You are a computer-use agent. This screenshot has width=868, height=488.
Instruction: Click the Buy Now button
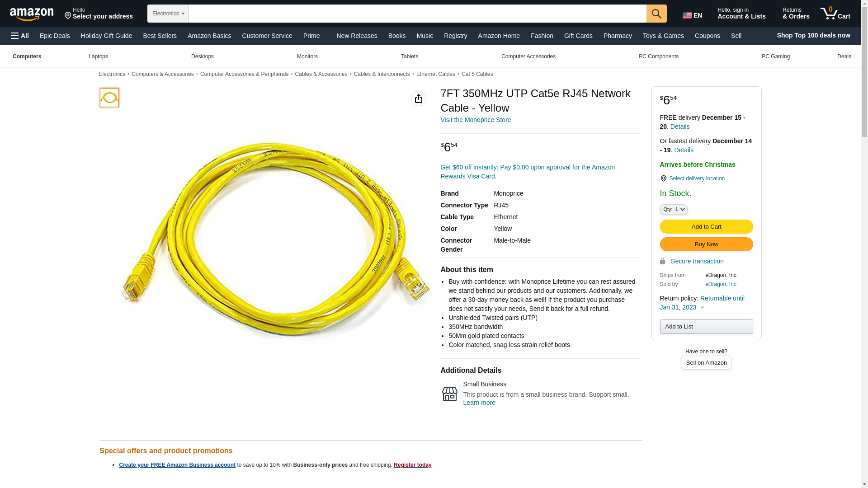pyautogui.click(x=706, y=244)
